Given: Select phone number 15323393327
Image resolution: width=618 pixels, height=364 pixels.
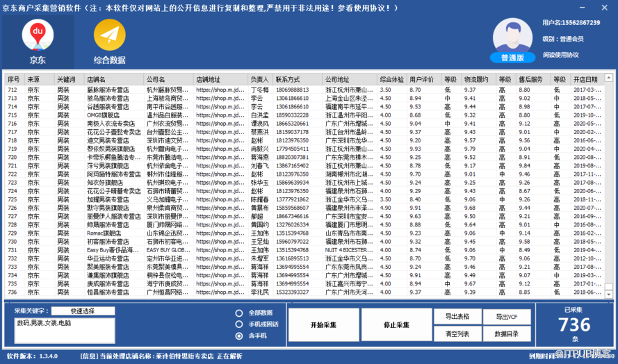Looking at the screenshot, I should click(x=292, y=292).
